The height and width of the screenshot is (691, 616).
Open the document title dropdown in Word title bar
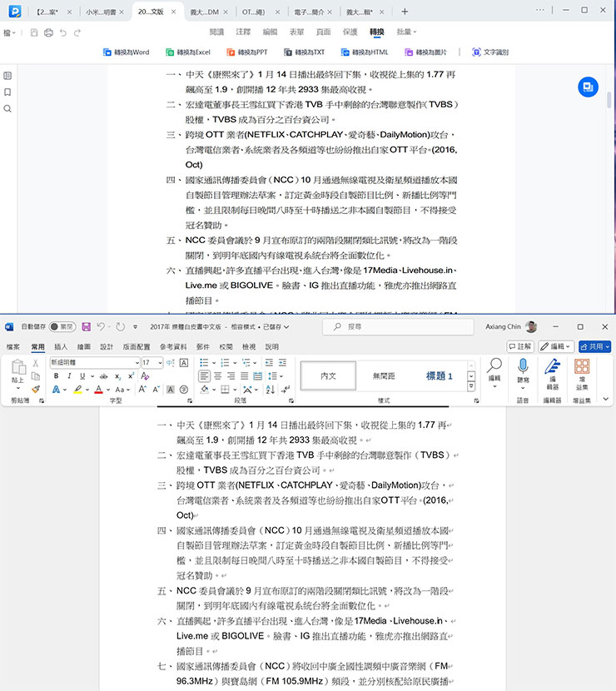point(286,326)
